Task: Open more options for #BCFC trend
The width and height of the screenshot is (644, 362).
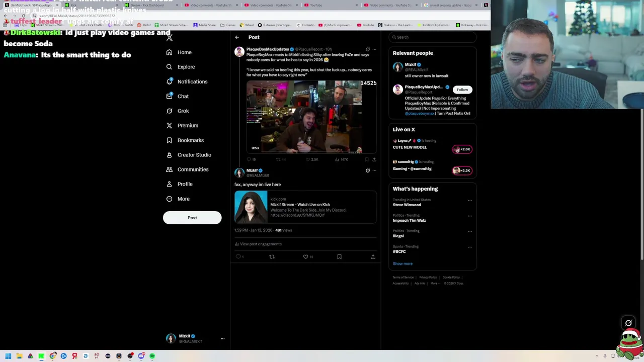Action: click(470, 247)
